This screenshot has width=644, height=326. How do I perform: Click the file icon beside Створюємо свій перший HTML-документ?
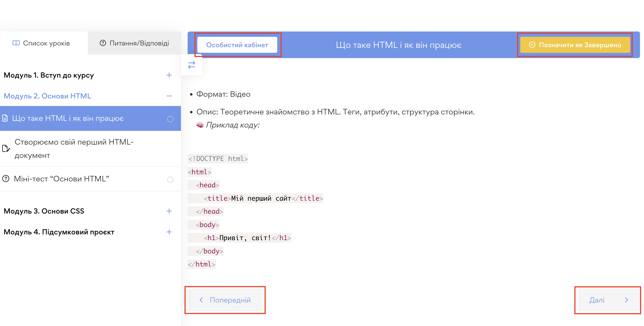pyautogui.click(x=6, y=149)
